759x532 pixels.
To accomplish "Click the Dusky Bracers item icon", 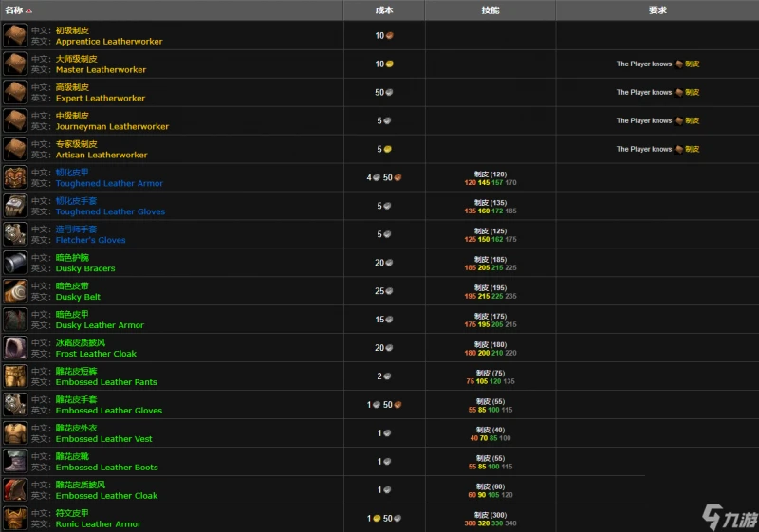I will pos(15,264).
